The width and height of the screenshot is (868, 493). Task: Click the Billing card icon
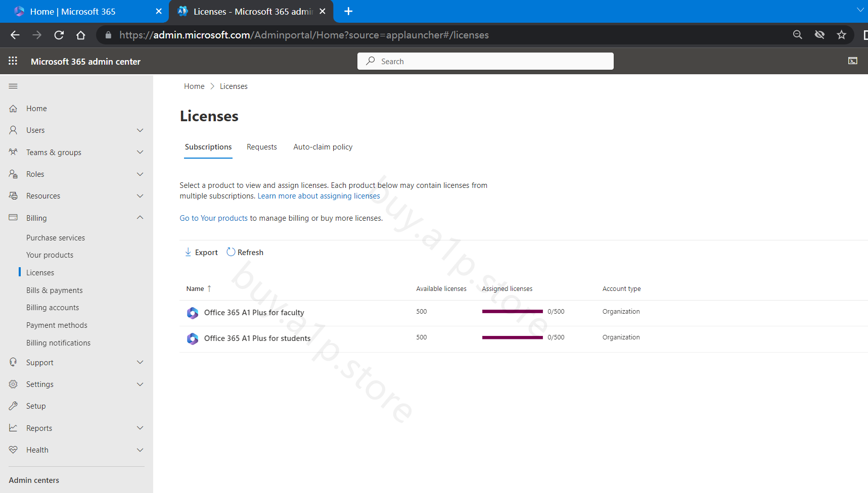pos(13,218)
